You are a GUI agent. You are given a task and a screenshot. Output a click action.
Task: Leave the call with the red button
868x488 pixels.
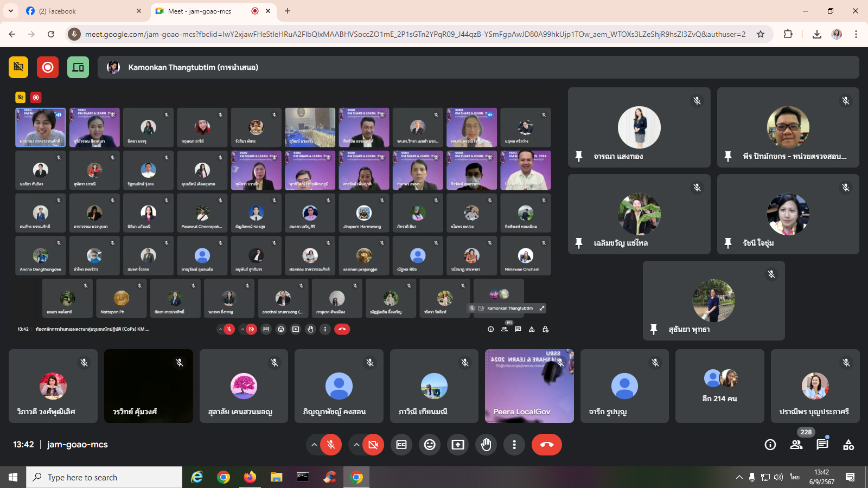point(547,445)
